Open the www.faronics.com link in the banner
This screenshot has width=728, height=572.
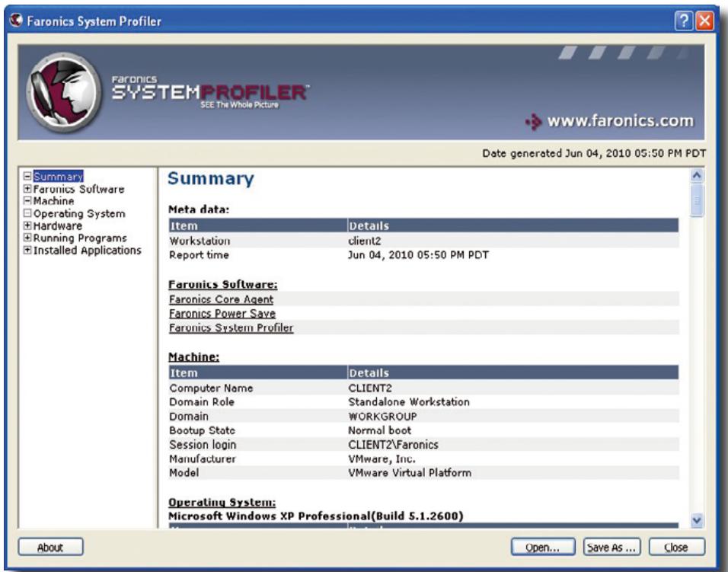[x=621, y=120]
